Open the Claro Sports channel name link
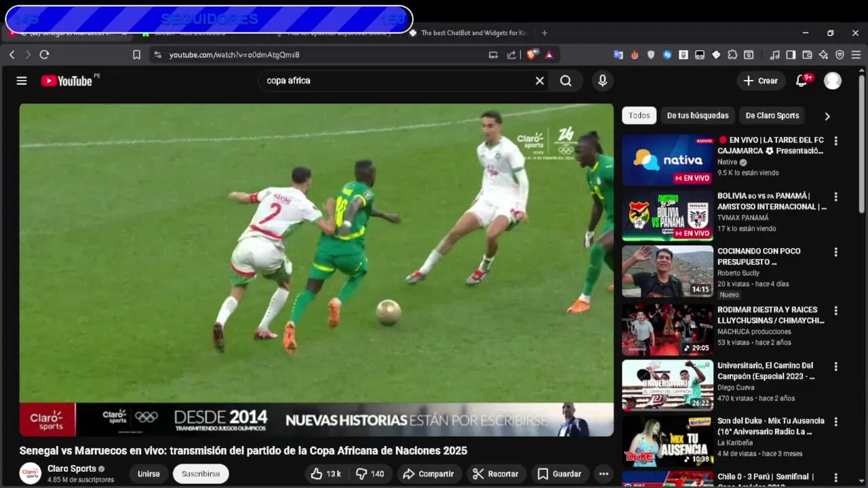 [x=72, y=468]
